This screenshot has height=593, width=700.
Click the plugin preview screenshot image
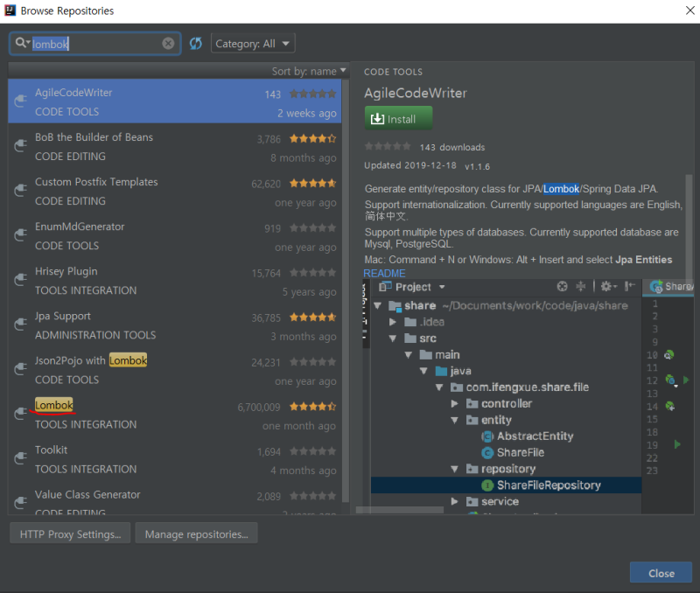(x=528, y=396)
